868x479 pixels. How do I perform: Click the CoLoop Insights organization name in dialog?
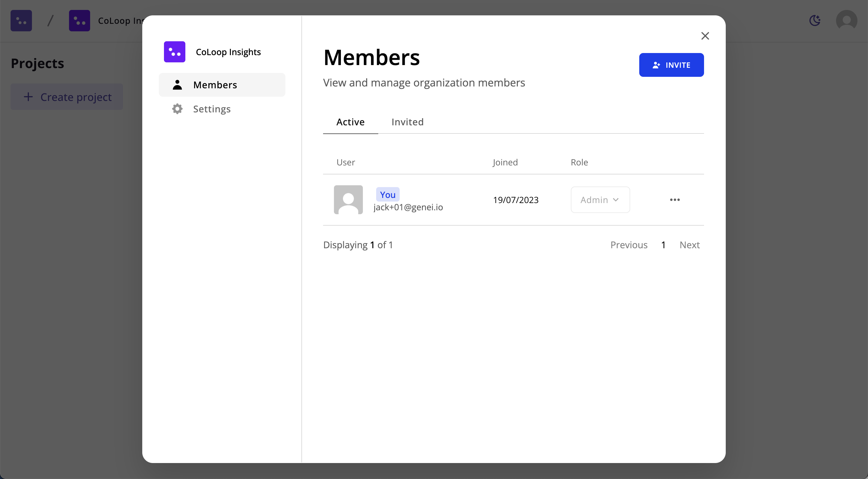click(x=228, y=52)
